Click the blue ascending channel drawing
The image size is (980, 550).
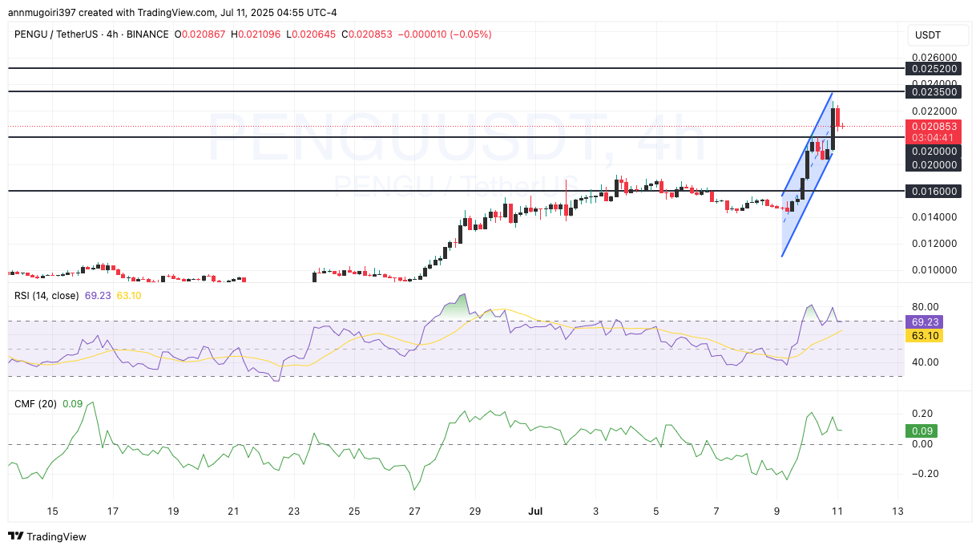[808, 176]
